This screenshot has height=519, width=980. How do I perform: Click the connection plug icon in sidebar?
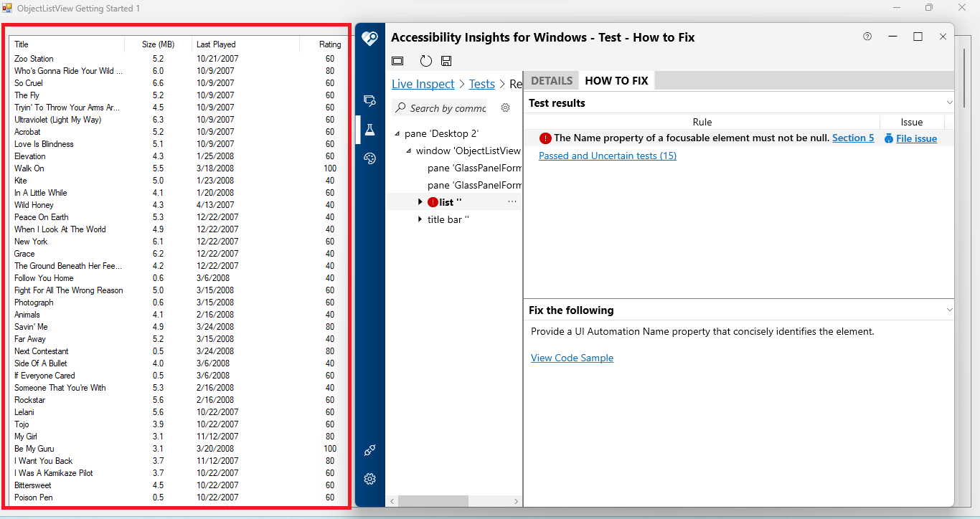pyautogui.click(x=369, y=450)
